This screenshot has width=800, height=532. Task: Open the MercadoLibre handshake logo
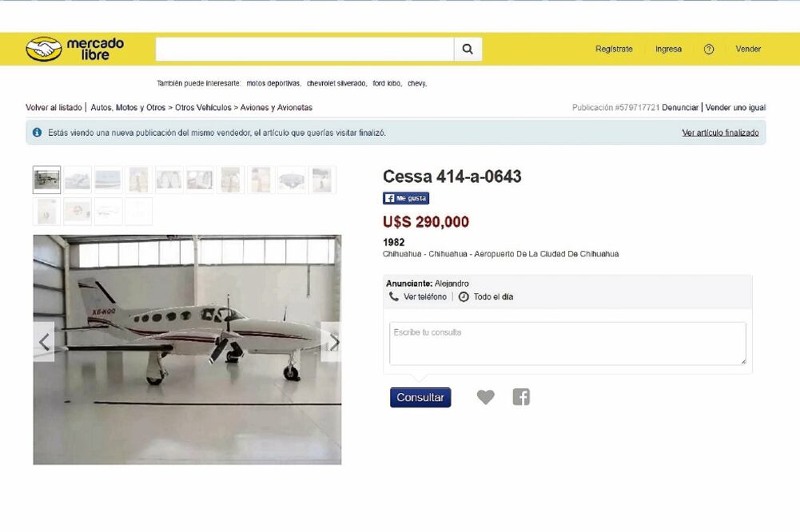[44, 49]
